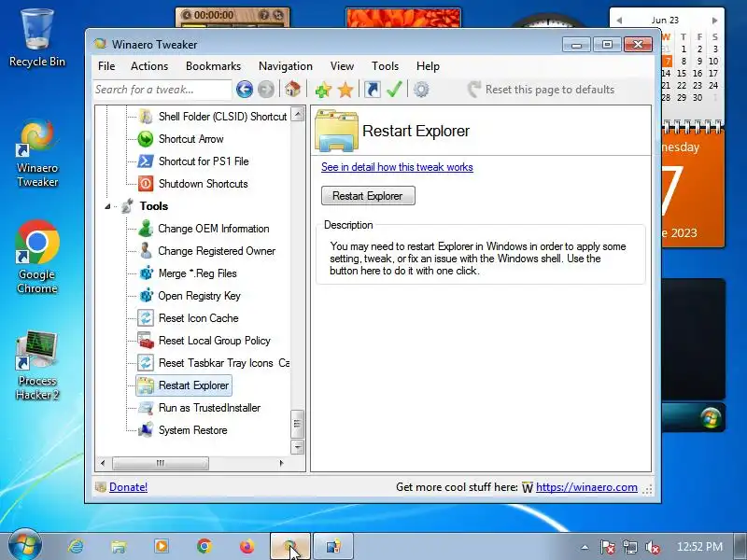Open the Actions menu
Image resolution: width=747 pixels, height=560 pixels.
coord(149,66)
